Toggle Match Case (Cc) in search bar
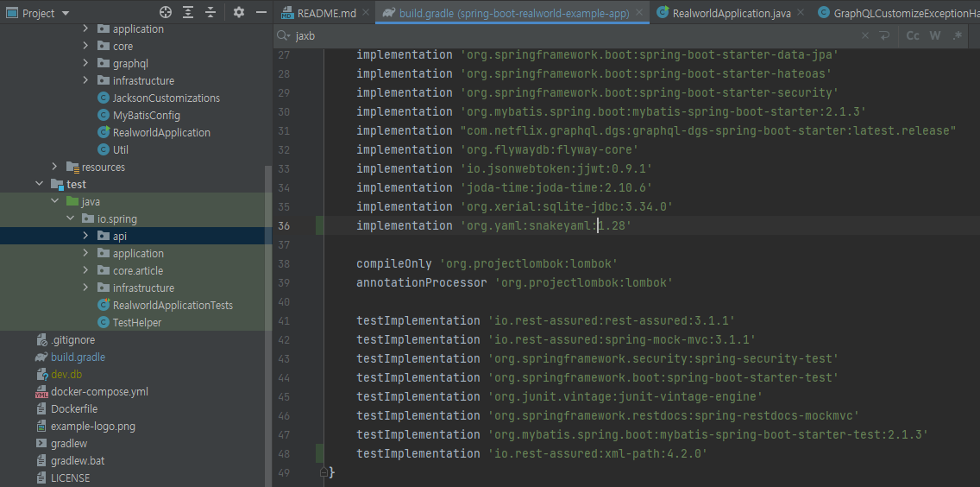This screenshot has width=980, height=487. pyautogui.click(x=913, y=36)
